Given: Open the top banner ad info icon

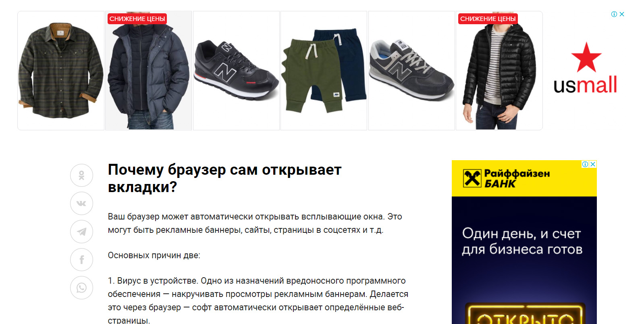Looking at the screenshot, I should (x=614, y=14).
